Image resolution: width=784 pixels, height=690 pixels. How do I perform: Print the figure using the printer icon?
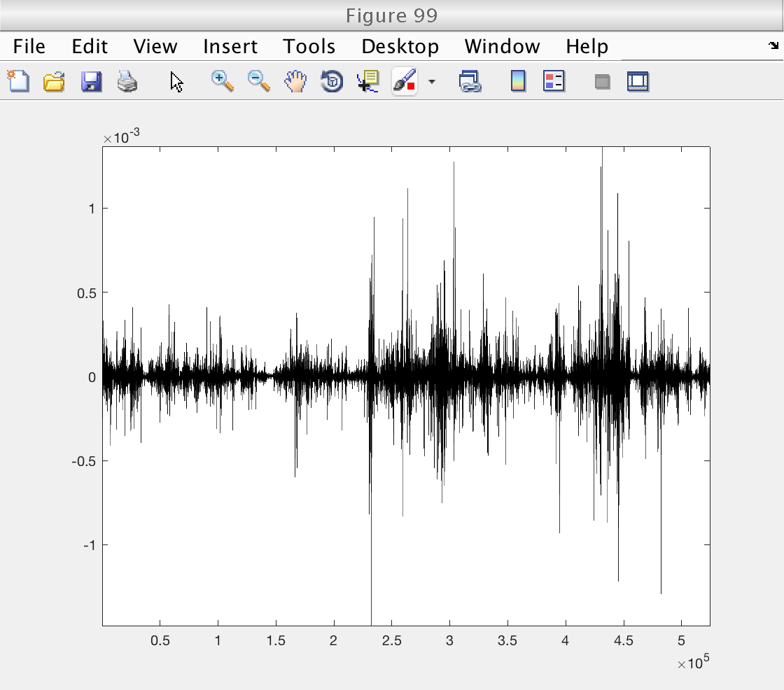127,81
